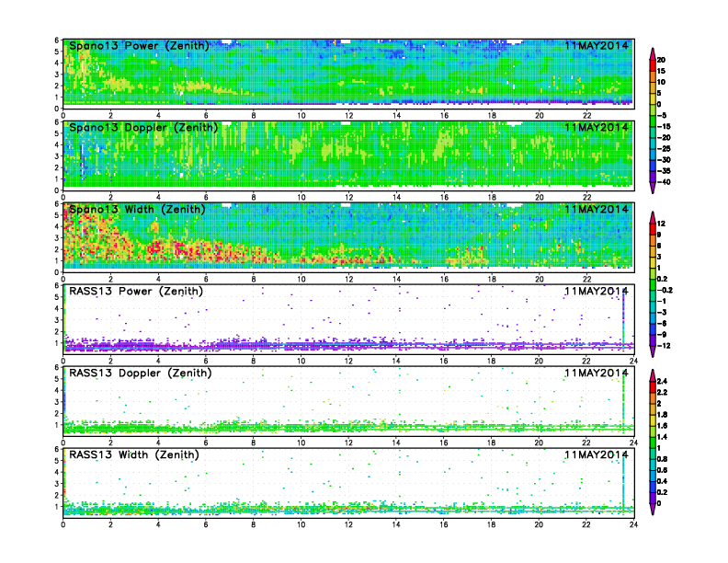The width and height of the screenshot is (728, 563).
Task: Click the '6' y-axis tick of Spano13 Doppler panel
Action: point(57,122)
